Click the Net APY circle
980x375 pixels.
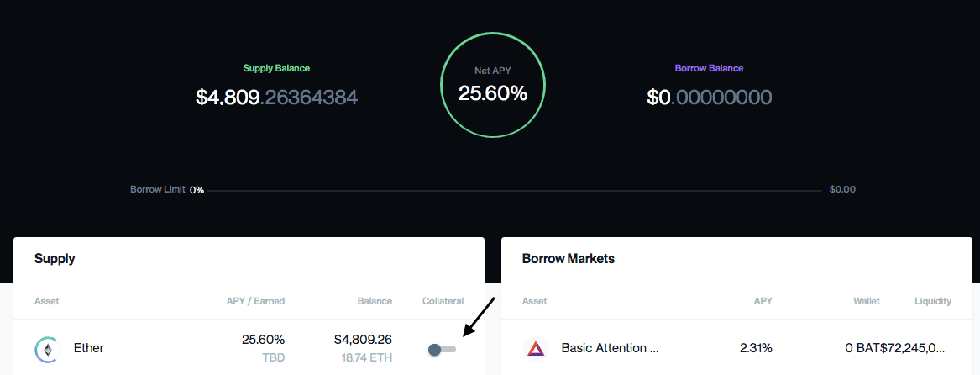492,85
